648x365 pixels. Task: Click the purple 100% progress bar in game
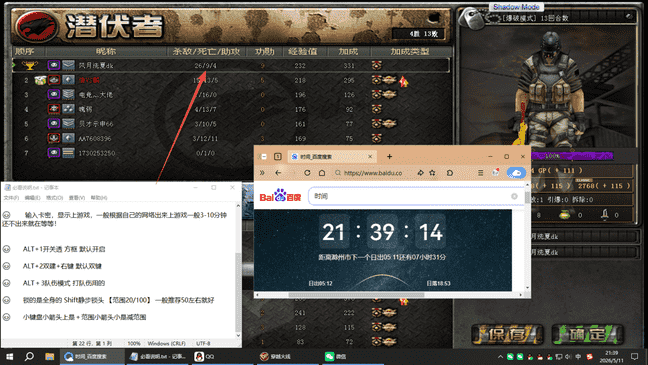pyautogui.click(x=572, y=156)
